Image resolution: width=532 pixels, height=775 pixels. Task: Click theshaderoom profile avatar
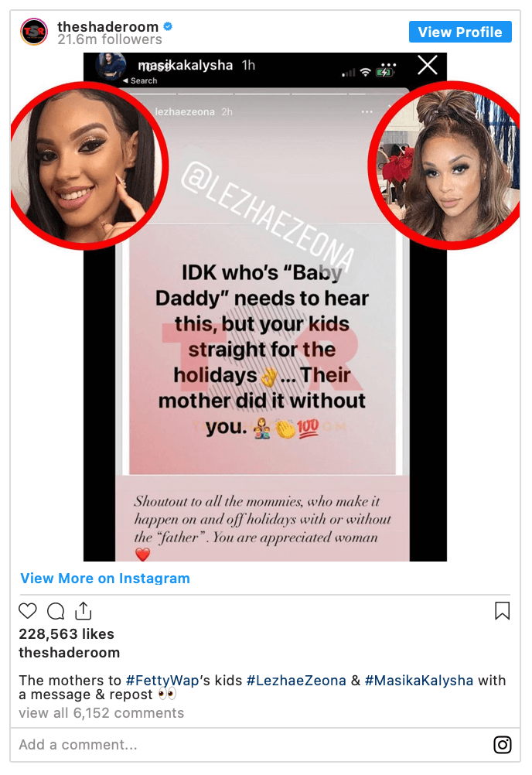[34, 32]
